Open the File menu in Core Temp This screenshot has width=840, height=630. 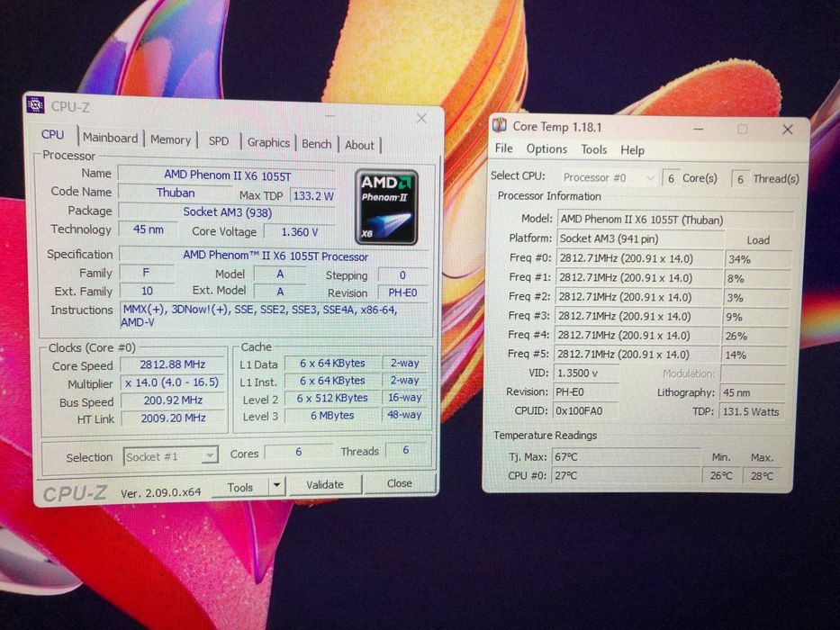(x=503, y=148)
